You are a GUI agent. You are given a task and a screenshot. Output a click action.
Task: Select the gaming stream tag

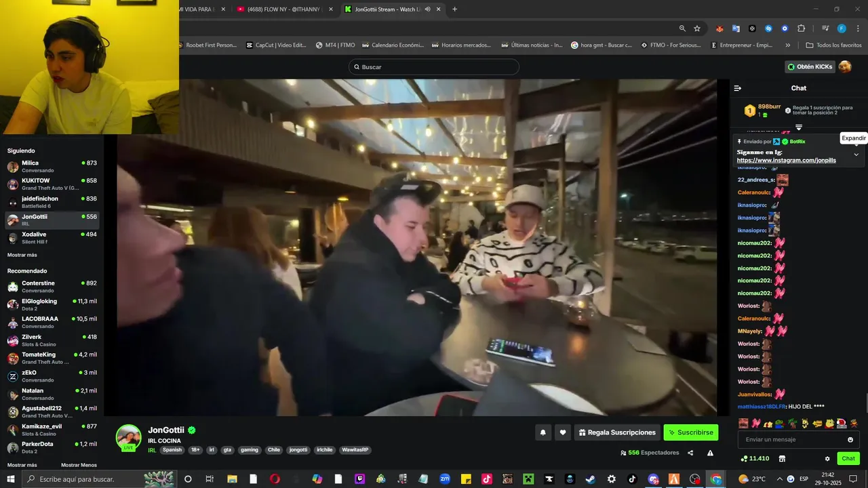pos(250,450)
